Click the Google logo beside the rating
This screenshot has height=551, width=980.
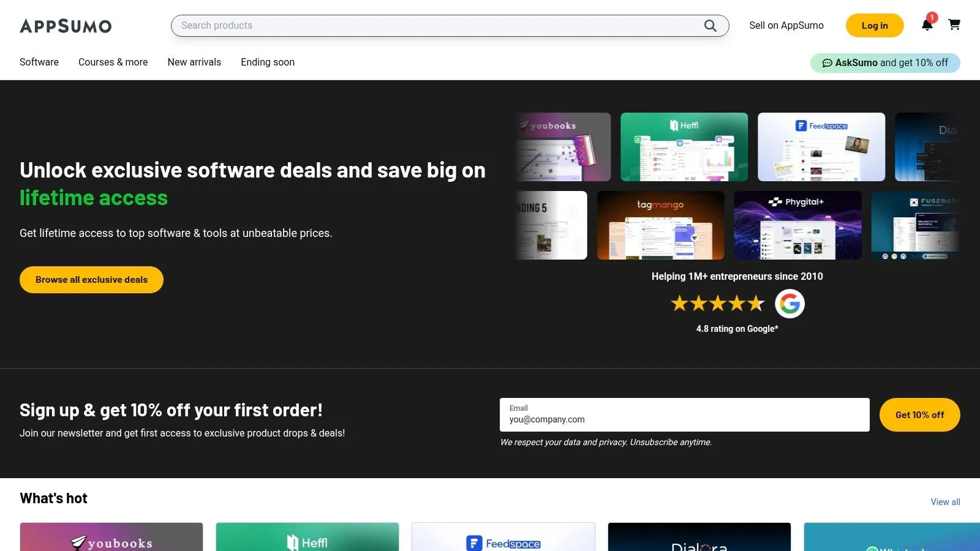click(x=790, y=304)
